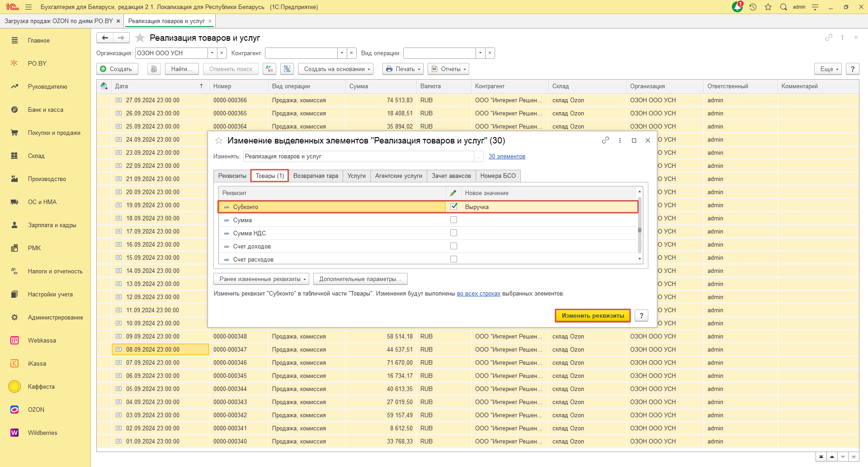868x467 pixels.
Task: Get a link to the dialog
Action: [605, 140]
